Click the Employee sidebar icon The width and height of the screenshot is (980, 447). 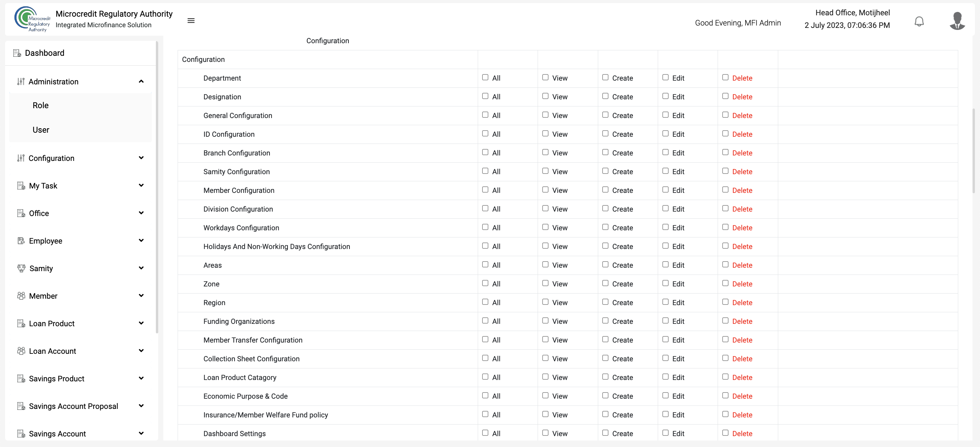coord(21,241)
